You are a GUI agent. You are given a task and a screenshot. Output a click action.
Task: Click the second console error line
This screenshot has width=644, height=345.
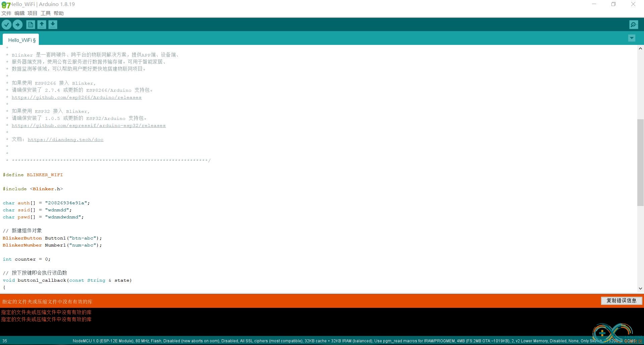[x=46, y=319]
